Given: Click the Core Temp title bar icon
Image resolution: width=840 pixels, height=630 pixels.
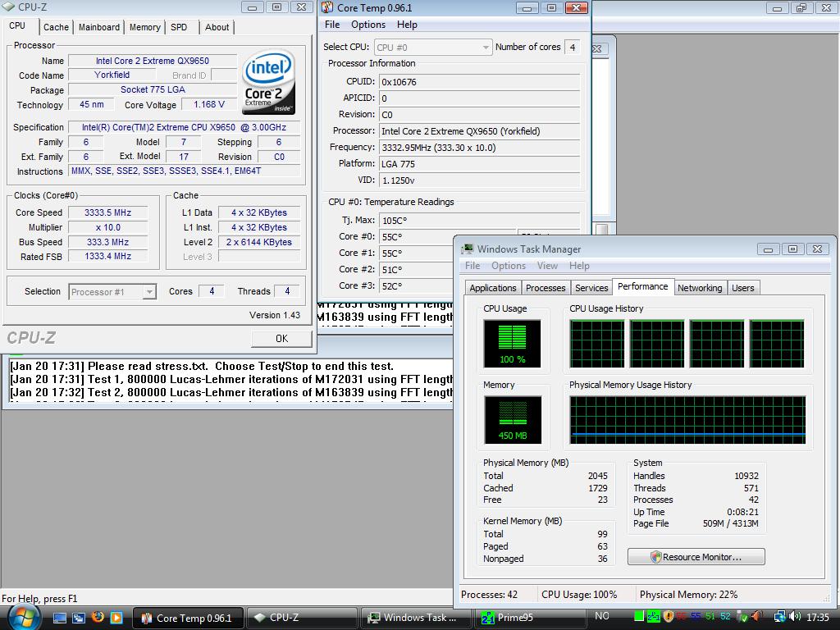Looking at the screenshot, I should 327,7.
